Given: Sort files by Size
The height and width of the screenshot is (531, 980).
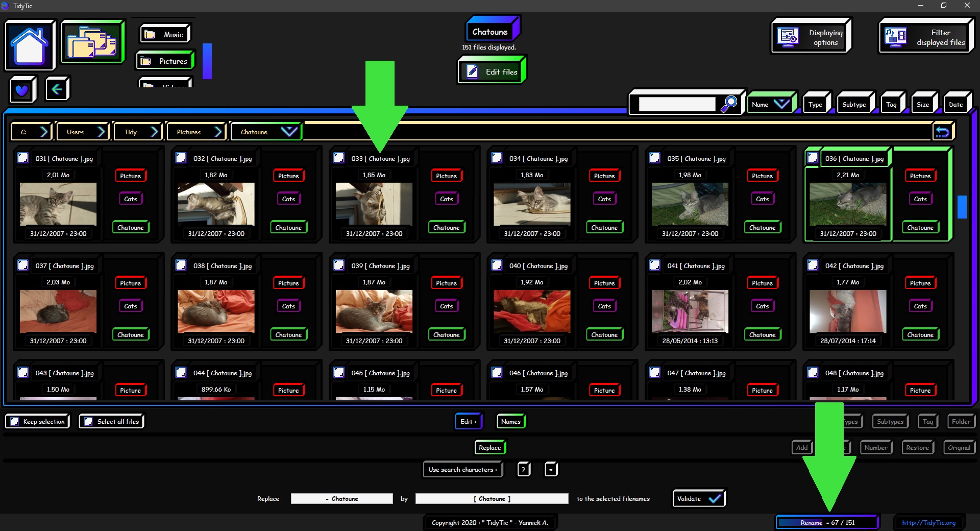Looking at the screenshot, I should (923, 104).
